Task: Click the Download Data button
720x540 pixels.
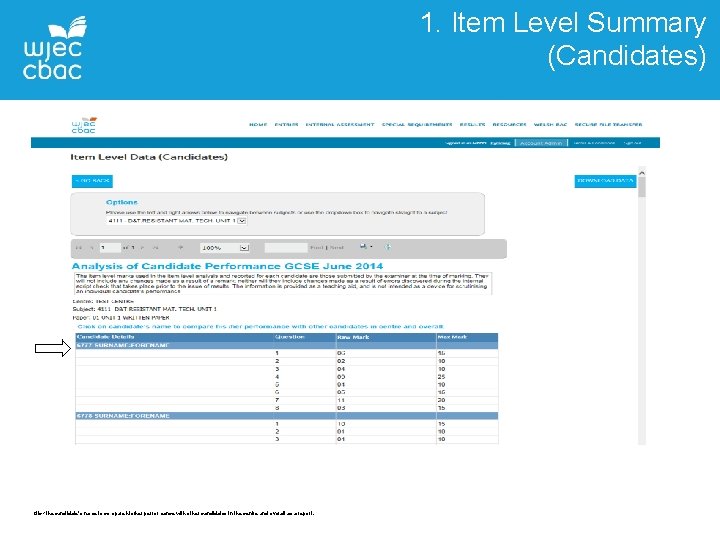Action: [x=605, y=181]
